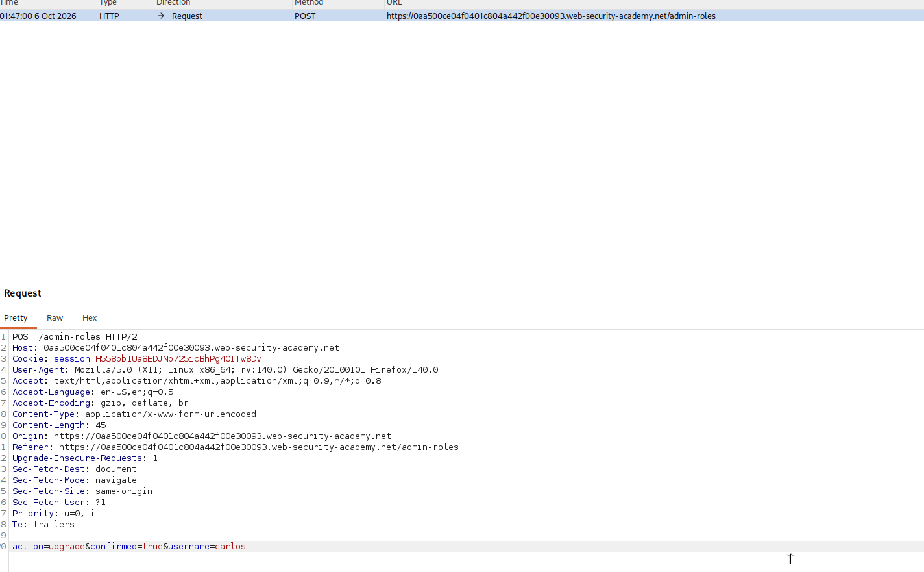Select the admin-roles URL cell in the history row
The height and width of the screenshot is (572, 924).
(x=551, y=16)
